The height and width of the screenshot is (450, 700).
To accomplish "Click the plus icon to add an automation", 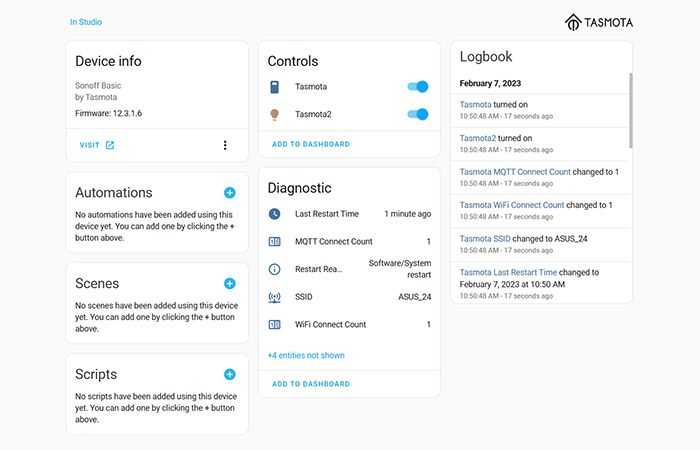I will pyautogui.click(x=229, y=192).
